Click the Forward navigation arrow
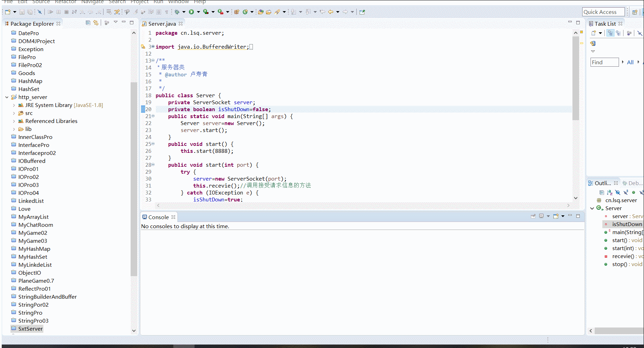 tap(345, 12)
